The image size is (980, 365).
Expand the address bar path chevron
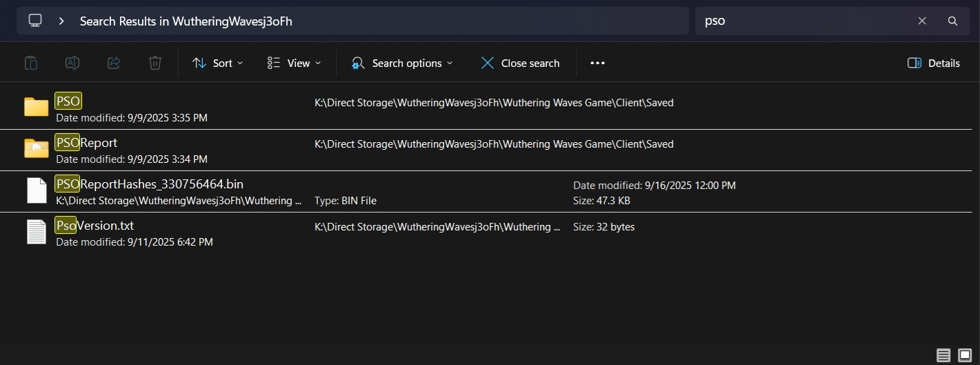[x=61, y=21]
